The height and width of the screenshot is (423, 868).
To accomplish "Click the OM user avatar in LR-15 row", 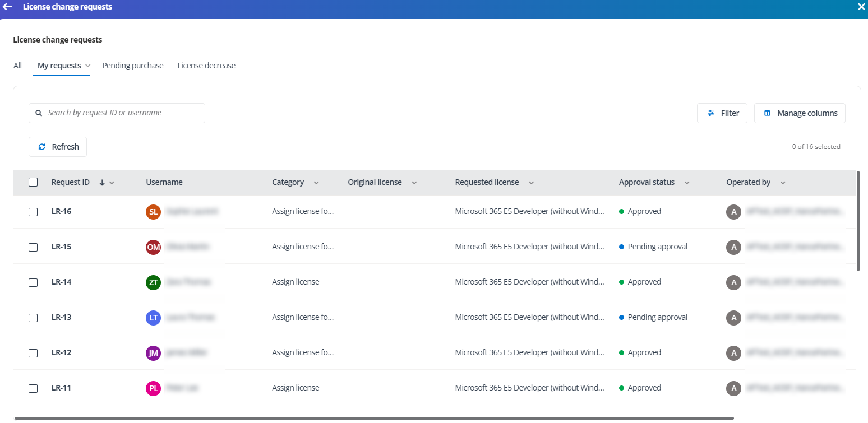I will click(153, 247).
